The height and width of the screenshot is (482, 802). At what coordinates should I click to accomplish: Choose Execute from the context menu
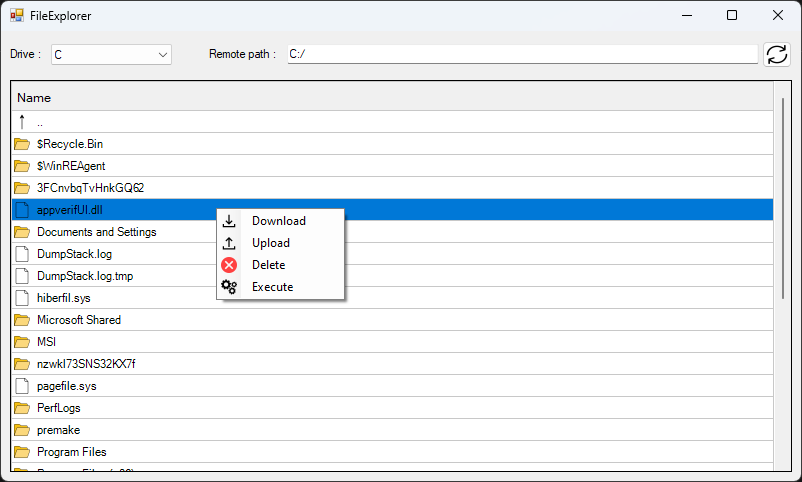click(x=272, y=287)
